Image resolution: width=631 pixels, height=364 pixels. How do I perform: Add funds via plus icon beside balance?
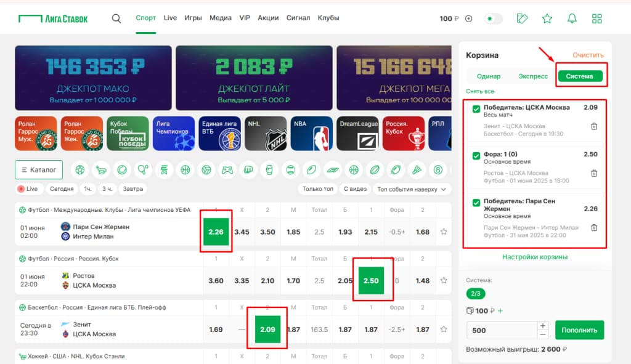pos(468,18)
